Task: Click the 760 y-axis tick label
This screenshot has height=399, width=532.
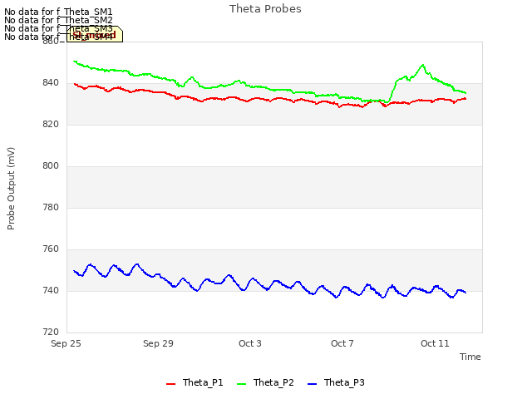Action: (51, 249)
